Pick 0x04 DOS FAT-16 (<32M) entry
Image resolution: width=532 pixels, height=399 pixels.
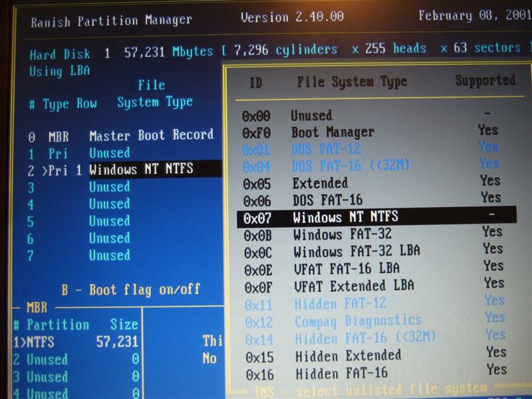pos(371,166)
